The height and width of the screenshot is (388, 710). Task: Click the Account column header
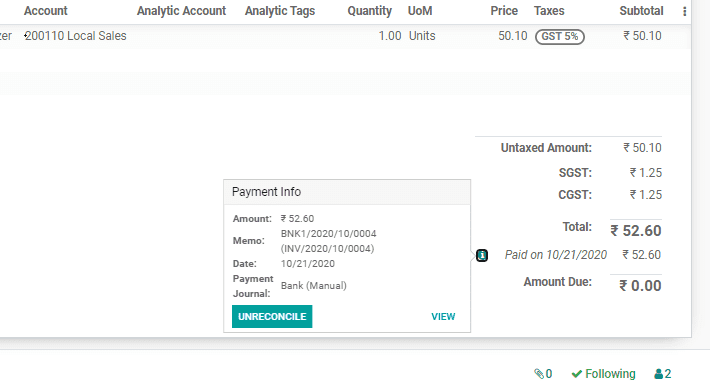[45, 11]
